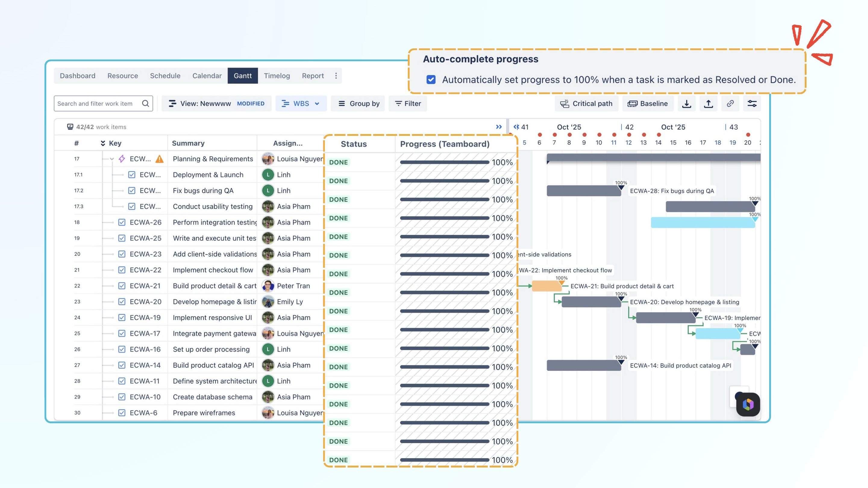
Task: Open the ECWA-26 issue link
Action: click(x=146, y=222)
